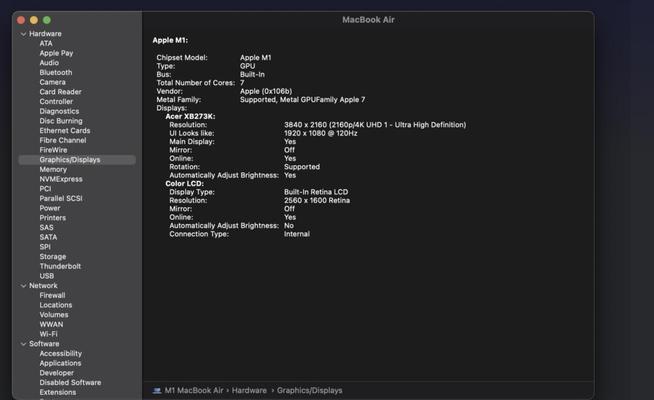The image size is (654, 400).
Task: Open Card Reader section
Action: pyautogui.click(x=60, y=92)
